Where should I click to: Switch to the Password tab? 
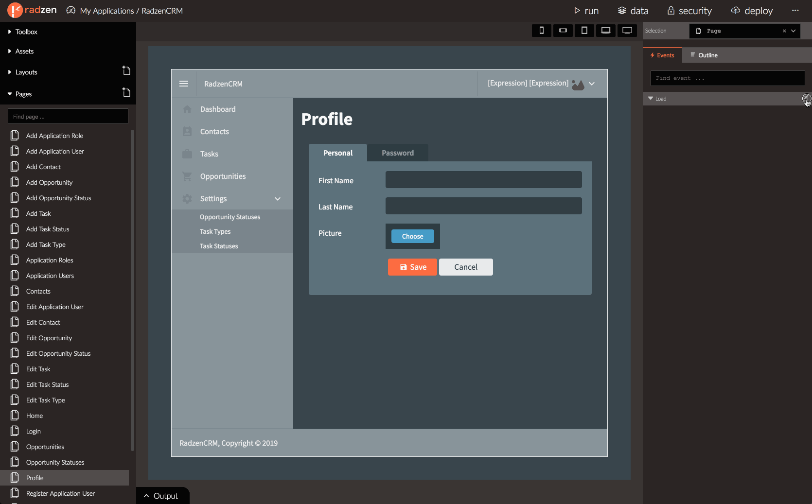coord(398,153)
